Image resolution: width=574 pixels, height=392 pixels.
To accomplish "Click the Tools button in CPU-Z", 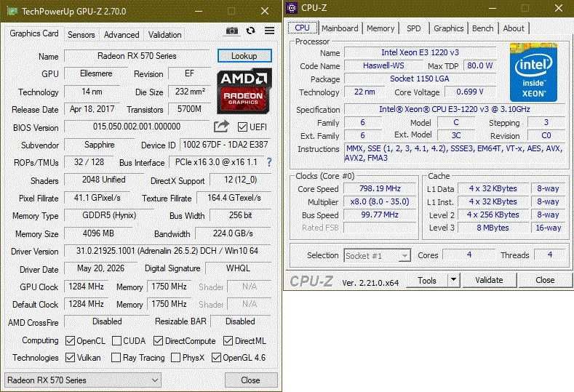I will point(427,280).
